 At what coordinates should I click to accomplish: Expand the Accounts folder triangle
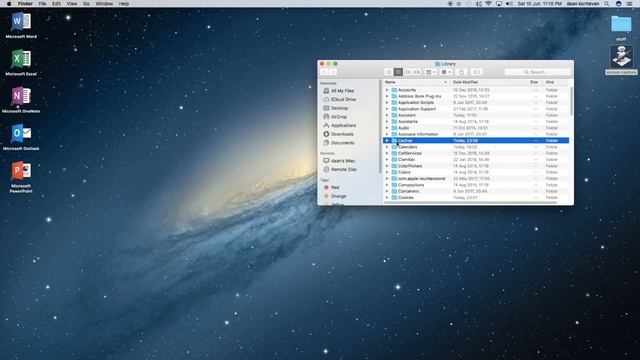[x=387, y=90]
